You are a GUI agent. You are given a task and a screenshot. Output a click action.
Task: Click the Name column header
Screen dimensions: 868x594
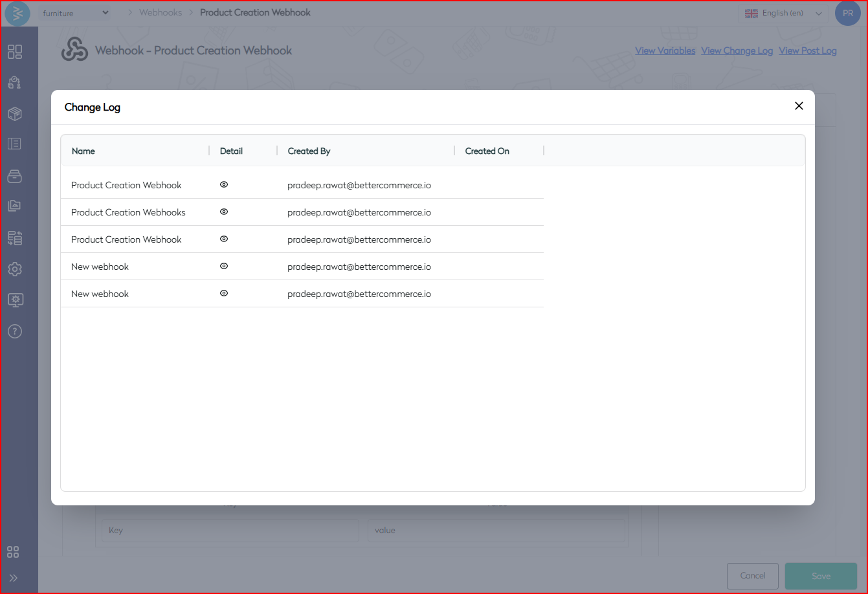(x=83, y=151)
